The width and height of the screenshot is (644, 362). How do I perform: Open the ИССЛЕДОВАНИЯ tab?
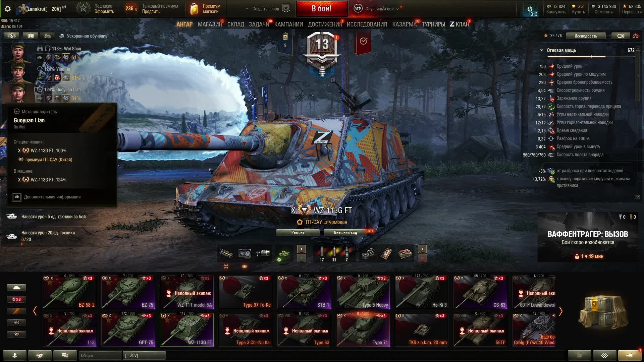coord(367,24)
